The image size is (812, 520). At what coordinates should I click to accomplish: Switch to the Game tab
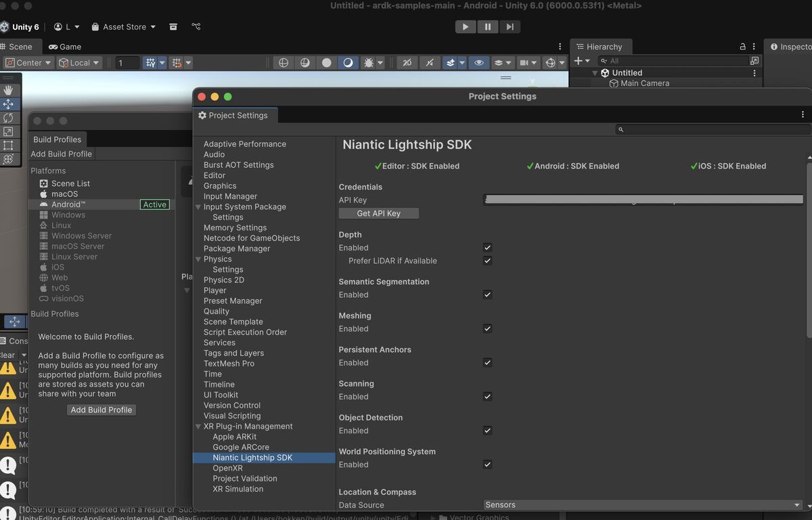tap(65, 47)
